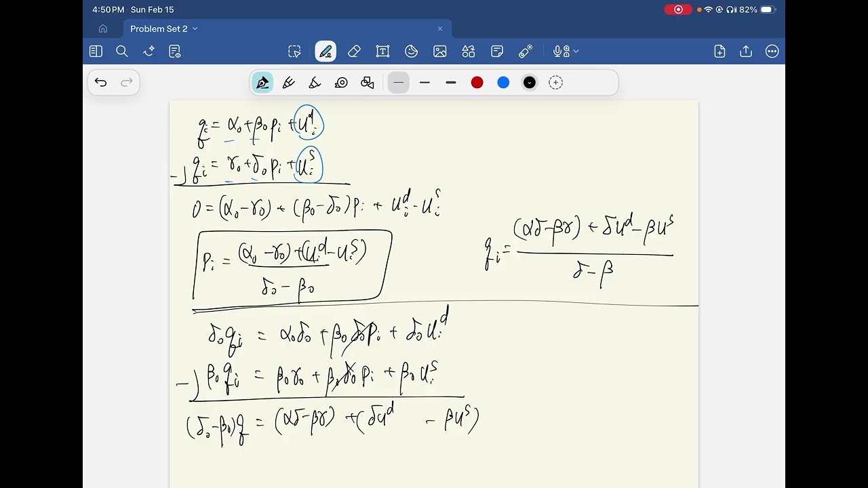Tap the battery percentage indicator

[748, 9]
